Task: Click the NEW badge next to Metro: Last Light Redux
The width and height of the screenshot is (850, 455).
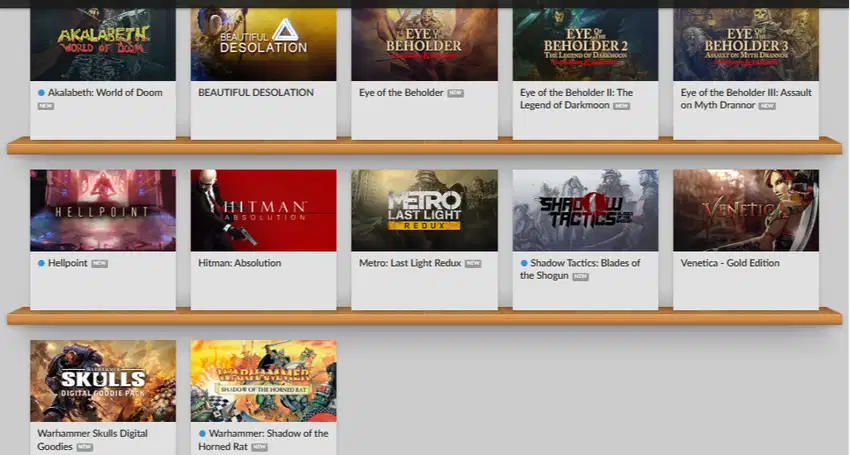Action: (x=473, y=264)
